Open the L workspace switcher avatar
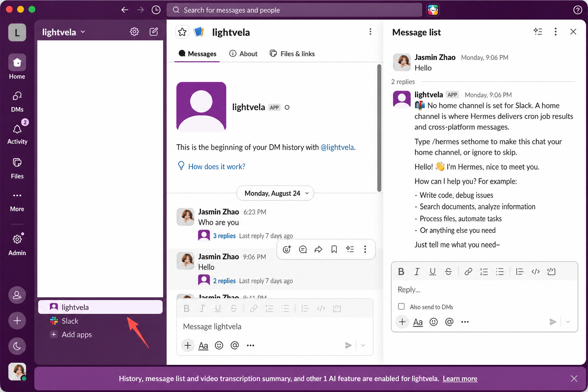The image size is (588, 392). click(x=17, y=32)
